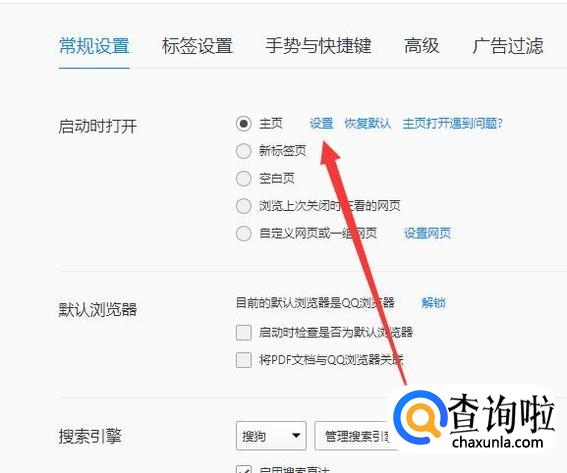Click the 设置 link next to 主页

[x=321, y=124]
